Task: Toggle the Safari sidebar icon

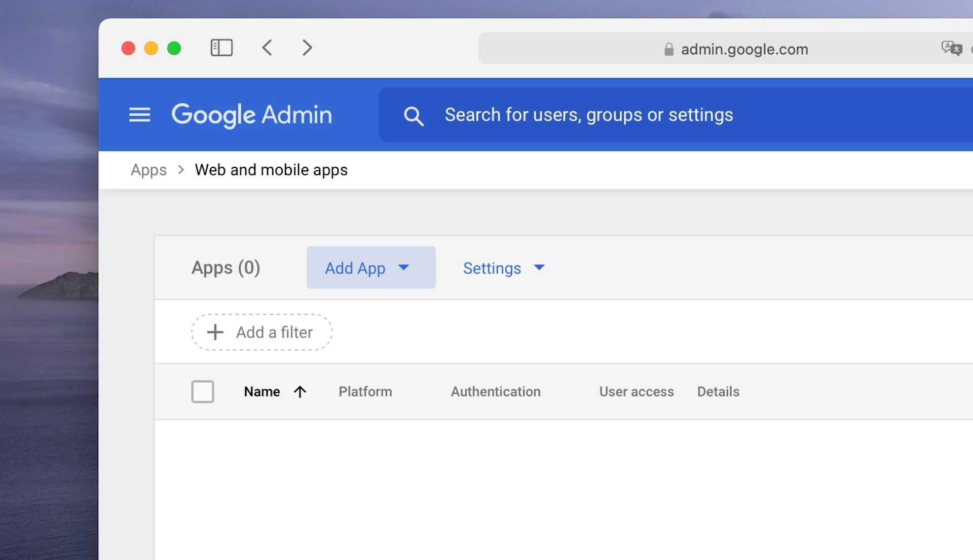Action: pyautogui.click(x=221, y=48)
